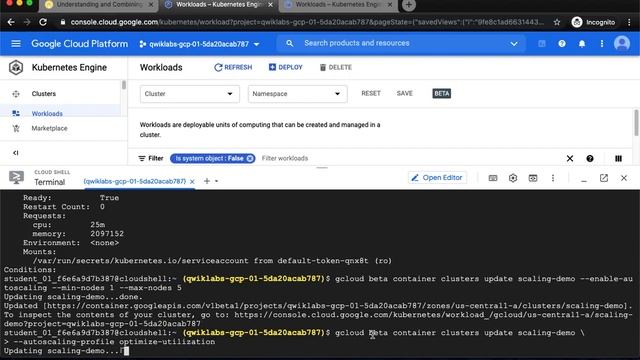Switch to the last Workloads – Kubernetes Engine tab

(338, 4)
